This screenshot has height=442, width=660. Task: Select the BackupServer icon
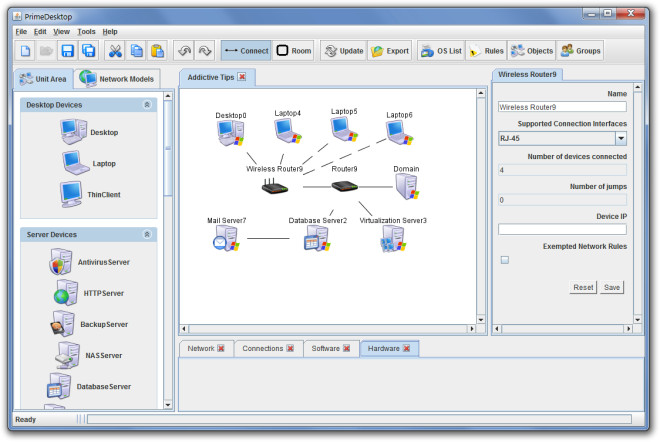[x=63, y=324]
